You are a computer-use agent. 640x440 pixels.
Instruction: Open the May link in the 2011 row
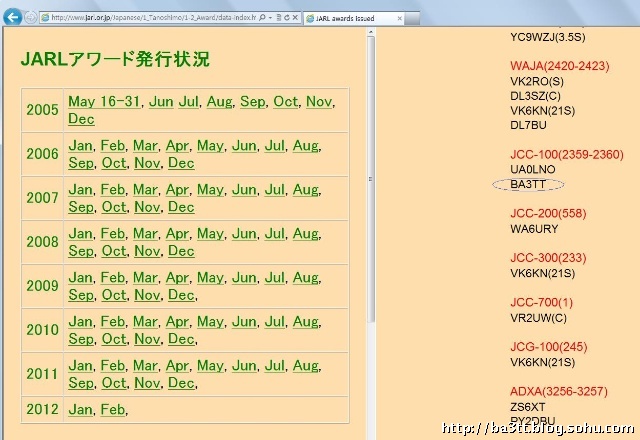point(210,366)
